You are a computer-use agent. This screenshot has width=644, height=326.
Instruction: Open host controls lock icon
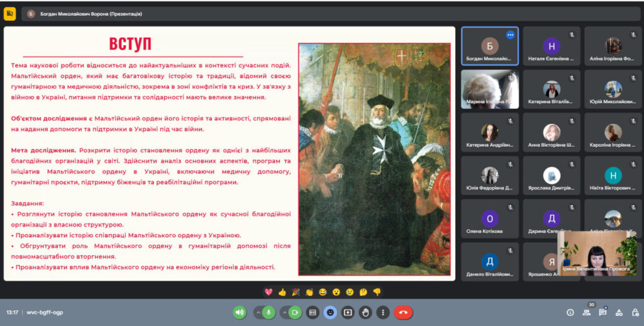[634, 312]
